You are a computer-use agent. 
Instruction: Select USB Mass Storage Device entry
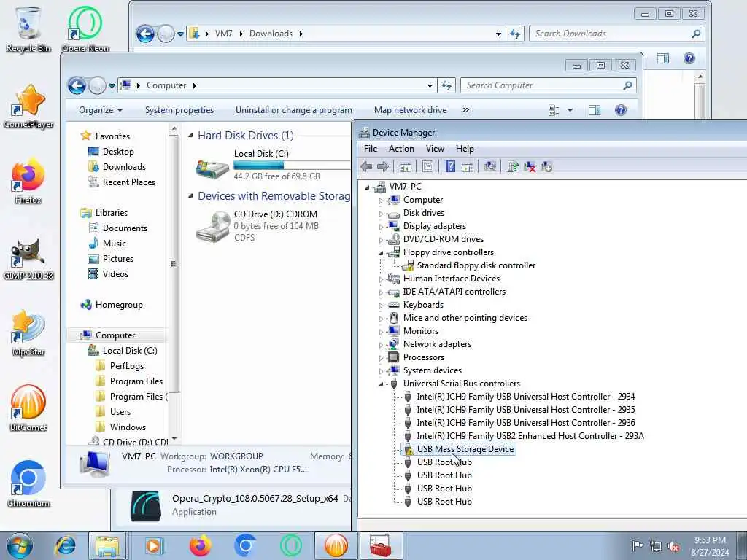pos(465,449)
